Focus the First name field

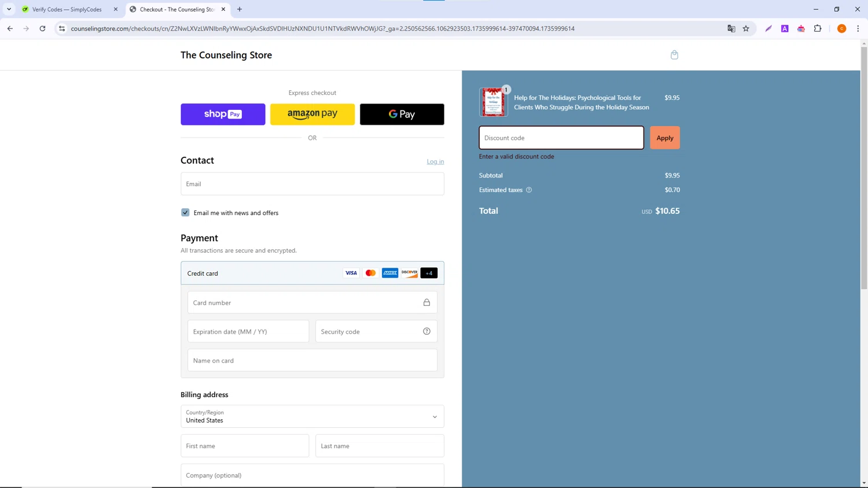click(x=245, y=446)
